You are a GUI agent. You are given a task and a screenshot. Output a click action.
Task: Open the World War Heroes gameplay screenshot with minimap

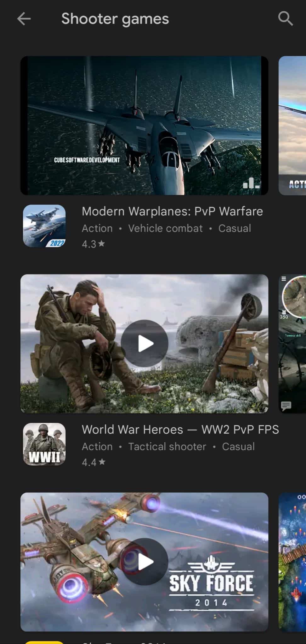tap(292, 344)
